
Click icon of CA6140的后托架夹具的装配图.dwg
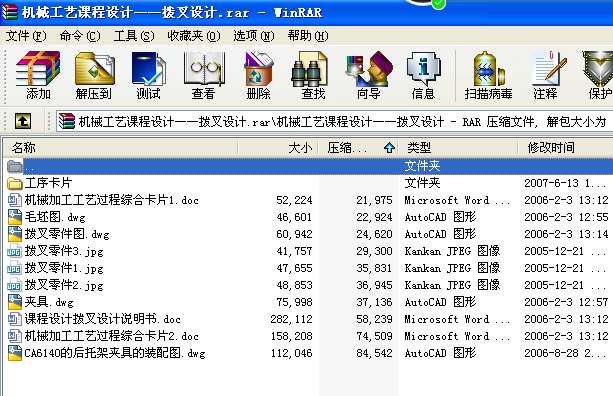coord(14,353)
